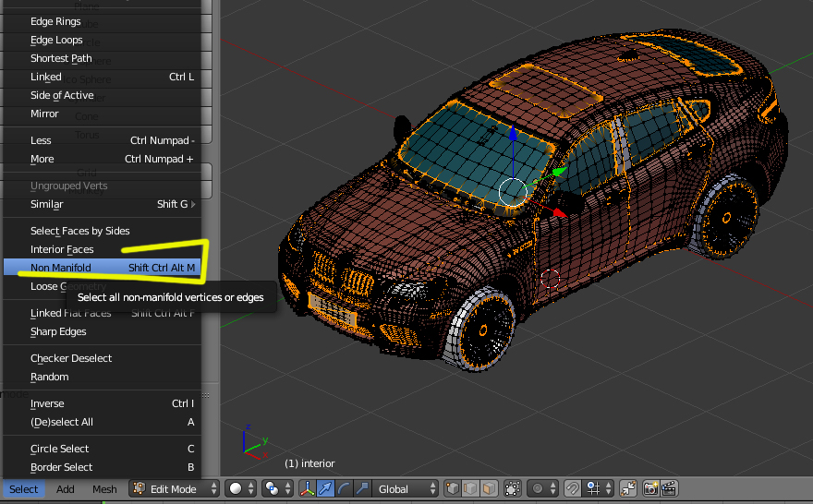Screen dimensions: 813x504
Task: Open the proportional editing mode dropdown
Action: point(542,488)
